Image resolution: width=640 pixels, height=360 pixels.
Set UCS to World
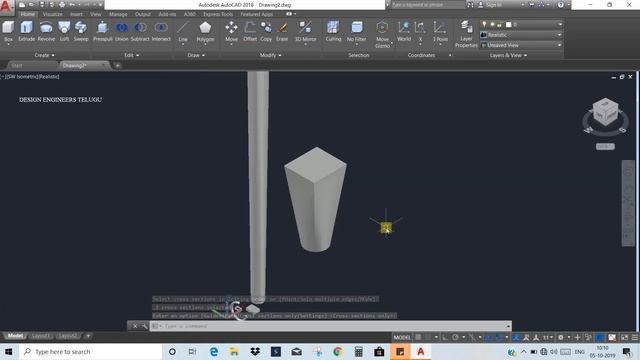coord(404,31)
